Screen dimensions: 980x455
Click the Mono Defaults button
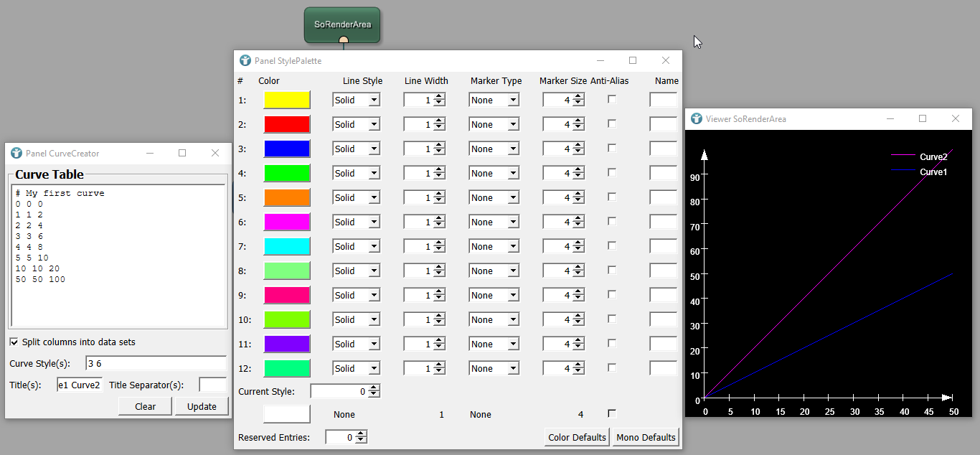click(646, 437)
